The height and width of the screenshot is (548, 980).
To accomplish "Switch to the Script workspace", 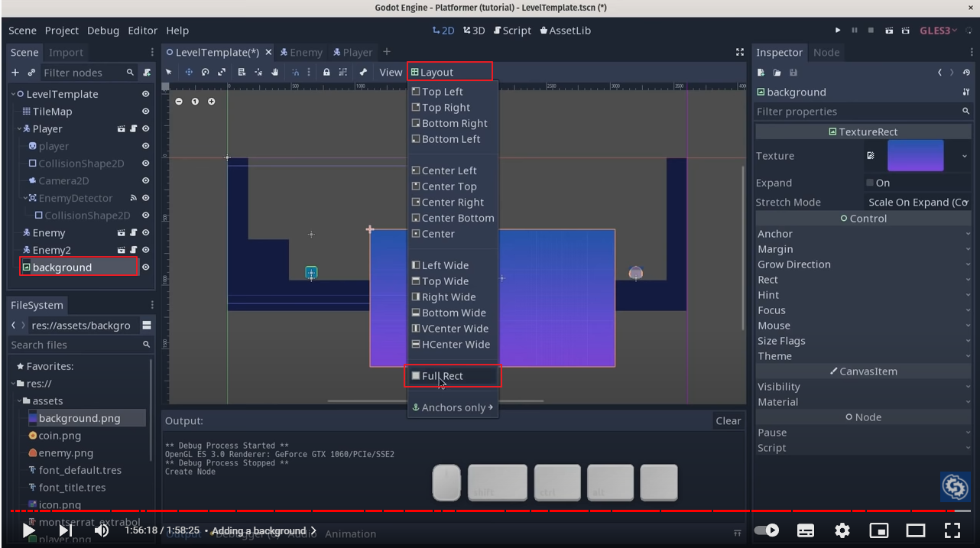I will click(x=512, y=31).
